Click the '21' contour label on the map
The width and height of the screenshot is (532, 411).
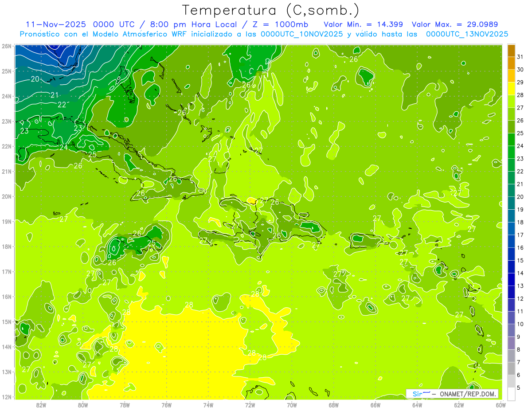click(x=55, y=95)
